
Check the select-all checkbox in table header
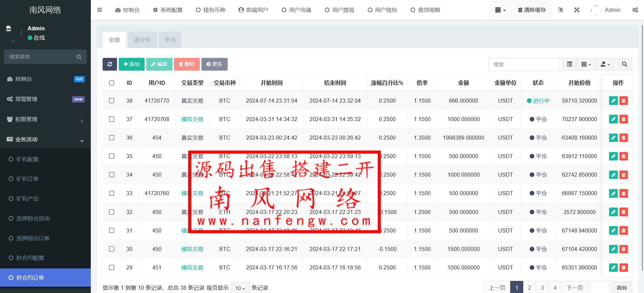(112, 83)
